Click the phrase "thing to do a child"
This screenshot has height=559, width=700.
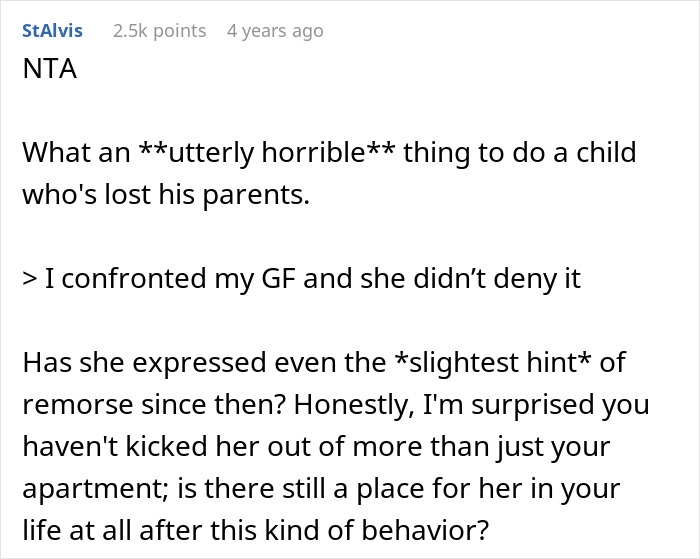pyautogui.click(x=520, y=152)
